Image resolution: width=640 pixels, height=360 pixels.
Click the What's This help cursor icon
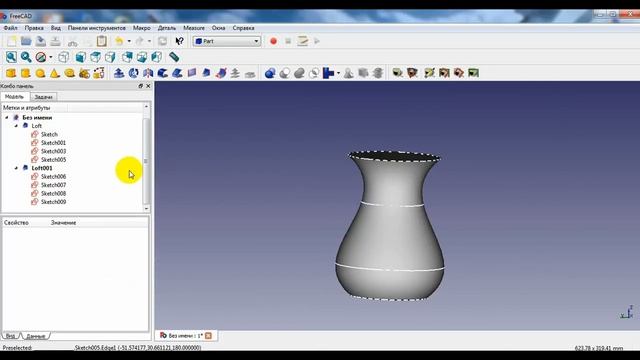tap(179, 41)
